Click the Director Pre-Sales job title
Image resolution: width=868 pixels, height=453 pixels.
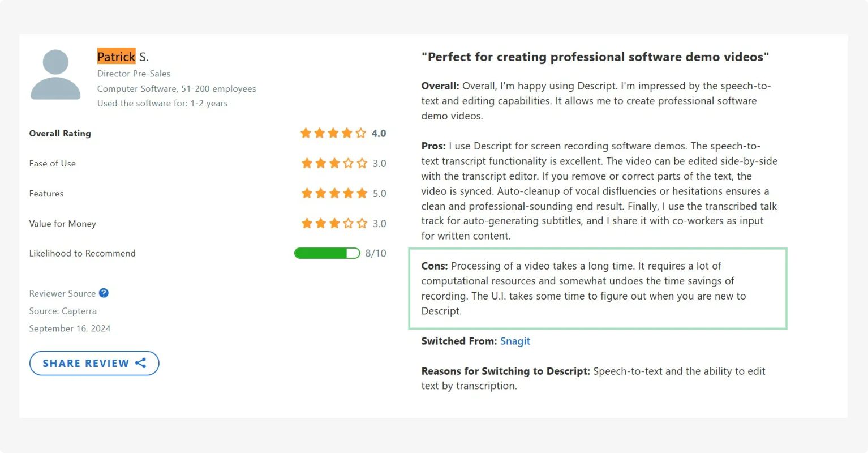[134, 74]
